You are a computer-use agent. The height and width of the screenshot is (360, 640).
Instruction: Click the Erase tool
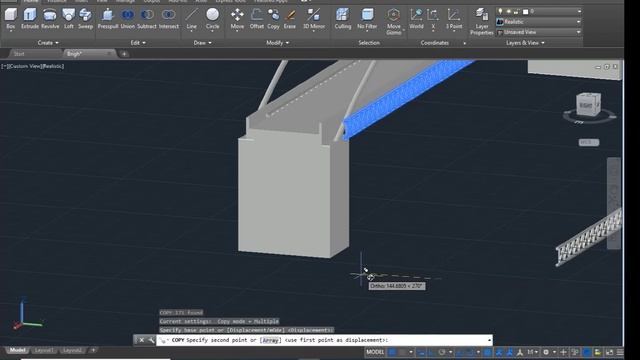point(289,19)
